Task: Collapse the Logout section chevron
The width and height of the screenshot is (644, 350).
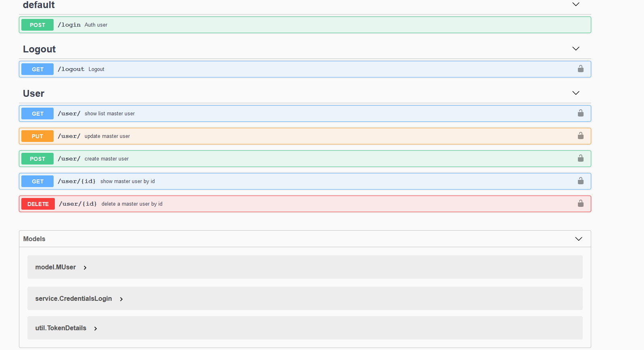Action: coord(575,49)
